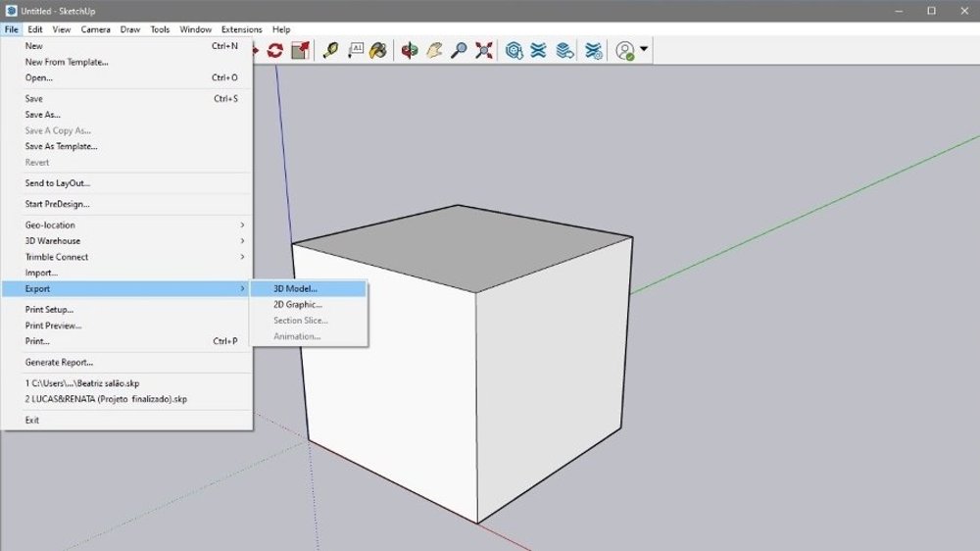The height and width of the screenshot is (551, 980).
Task: Select Export 2D Graphic... option
Action: [308, 305]
